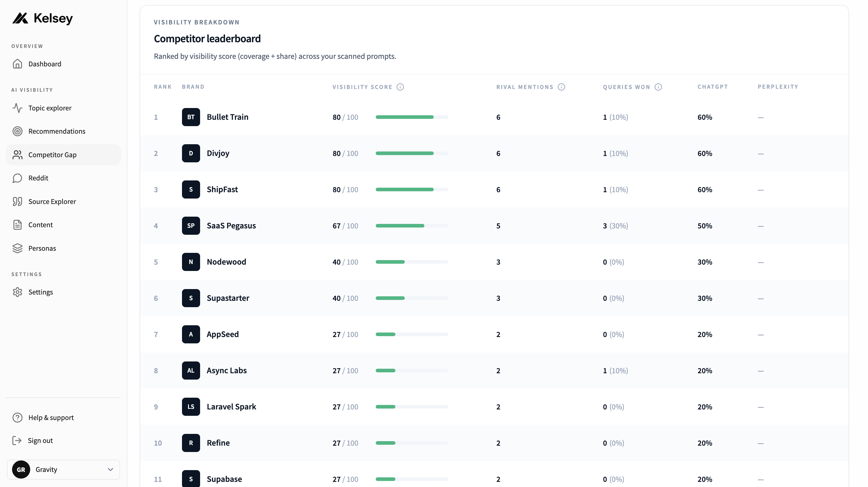Click the Rank column header
Viewport: 868px width, 487px height.
pyautogui.click(x=163, y=87)
